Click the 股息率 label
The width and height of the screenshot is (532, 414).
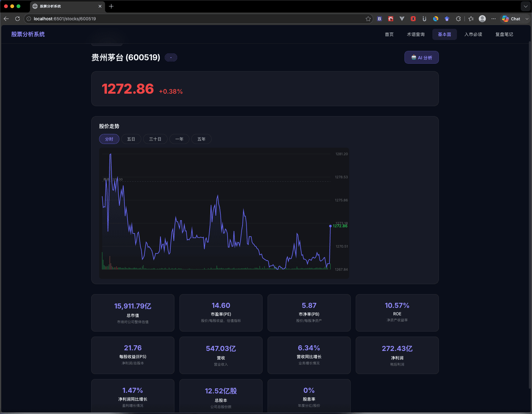pyautogui.click(x=309, y=399)
